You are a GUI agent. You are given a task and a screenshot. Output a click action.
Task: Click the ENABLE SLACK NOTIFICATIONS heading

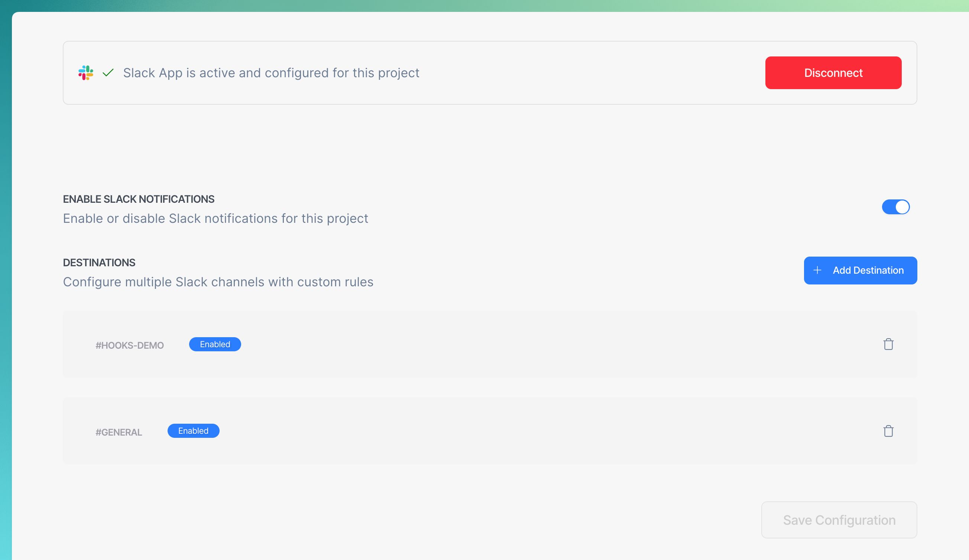[139, 199]
